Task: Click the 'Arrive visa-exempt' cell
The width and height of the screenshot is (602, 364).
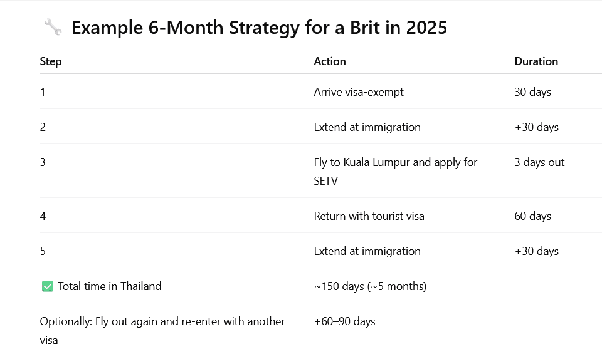Action: click(x=359, y=92)
